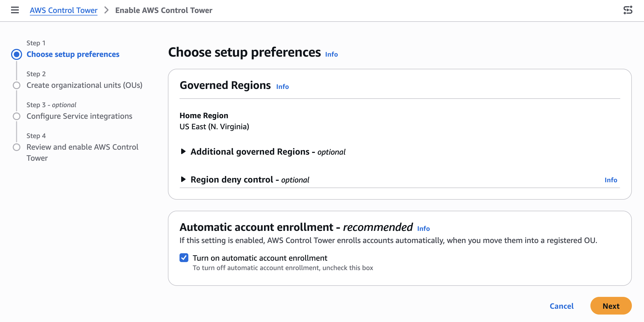
Task: Go to AWS Control Tower breadcrumb link
Action: (x=64, y=10)
